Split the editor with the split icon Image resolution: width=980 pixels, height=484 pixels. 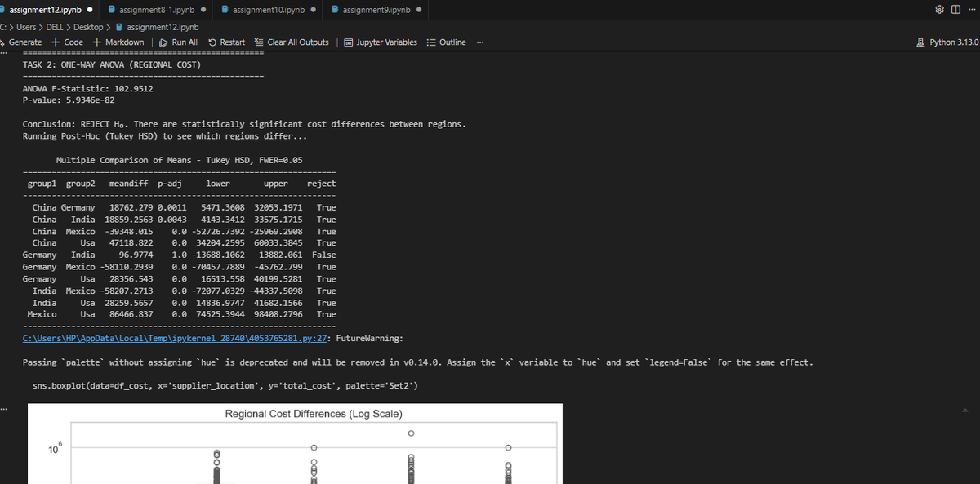point(955,10)
